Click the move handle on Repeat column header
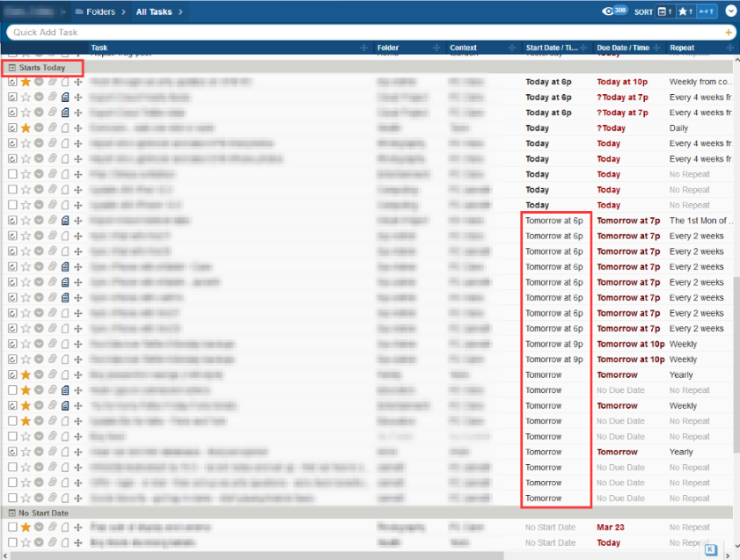The height and width of the screenshot is (560, 740). click(730, 47)
